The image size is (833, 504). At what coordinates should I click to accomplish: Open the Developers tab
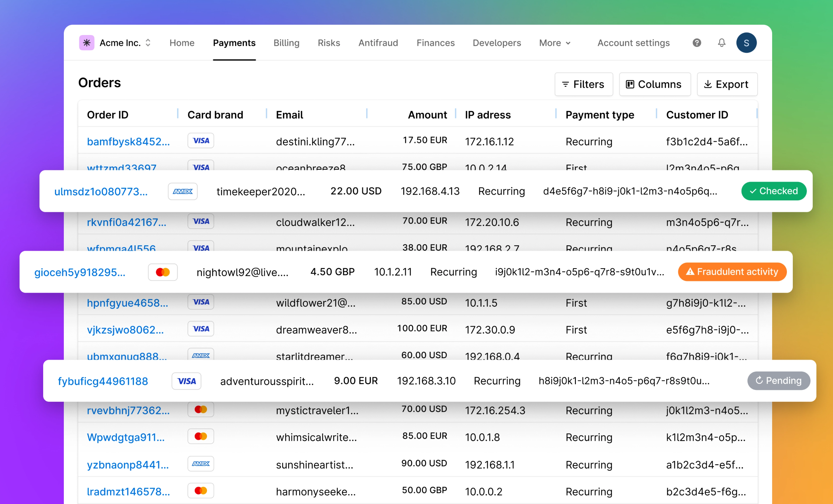tap(497, 43)
